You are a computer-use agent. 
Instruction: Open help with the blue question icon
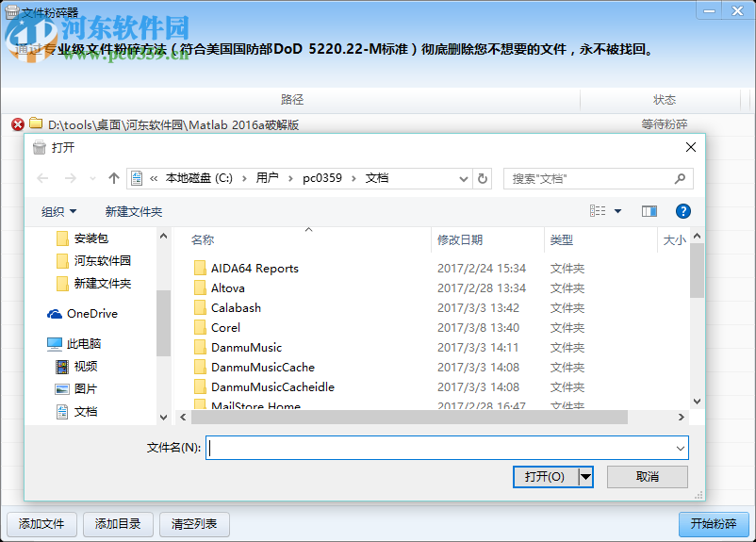(682, 211)
